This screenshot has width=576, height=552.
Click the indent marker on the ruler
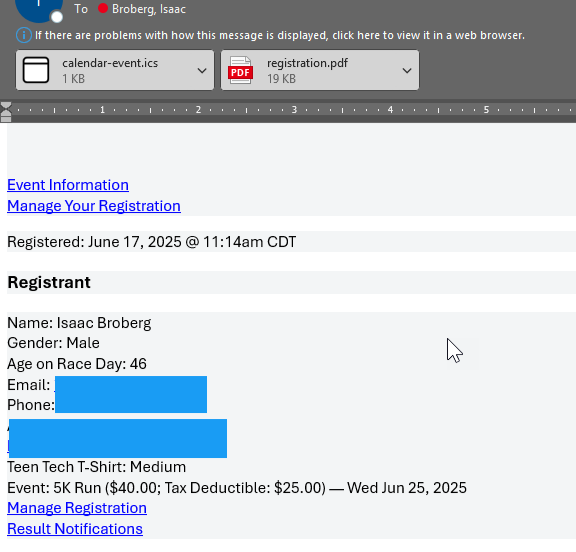6,112
